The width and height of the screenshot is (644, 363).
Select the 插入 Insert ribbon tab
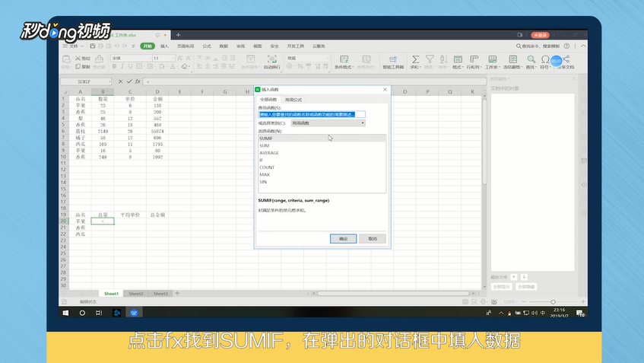tap(165, 46)
